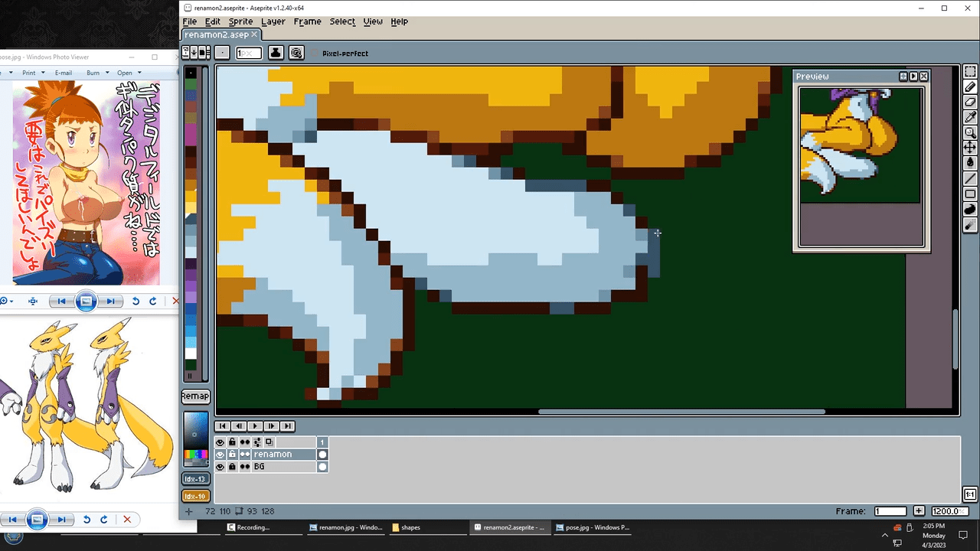The image size is (980, 551).
Task: Switch to the renamon2.aseprite document tab
Action: 217,34
